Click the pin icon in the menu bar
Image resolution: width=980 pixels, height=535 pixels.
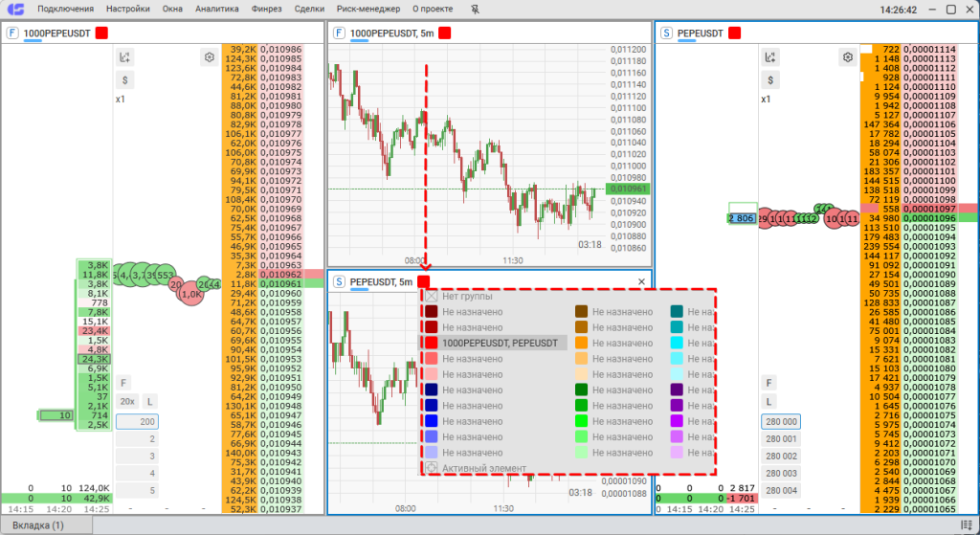click(x=476, y=9)
